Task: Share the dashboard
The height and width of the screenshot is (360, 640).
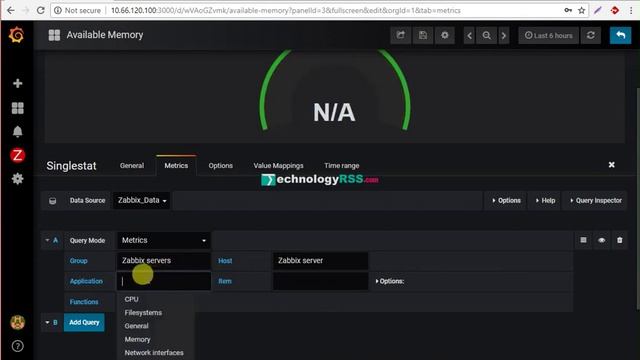Action: (400, 36)
